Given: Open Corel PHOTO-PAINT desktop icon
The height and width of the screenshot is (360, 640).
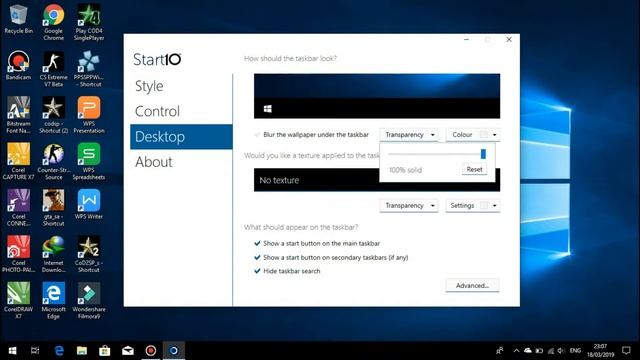Looking at the screenshot, I should [18, 254].
